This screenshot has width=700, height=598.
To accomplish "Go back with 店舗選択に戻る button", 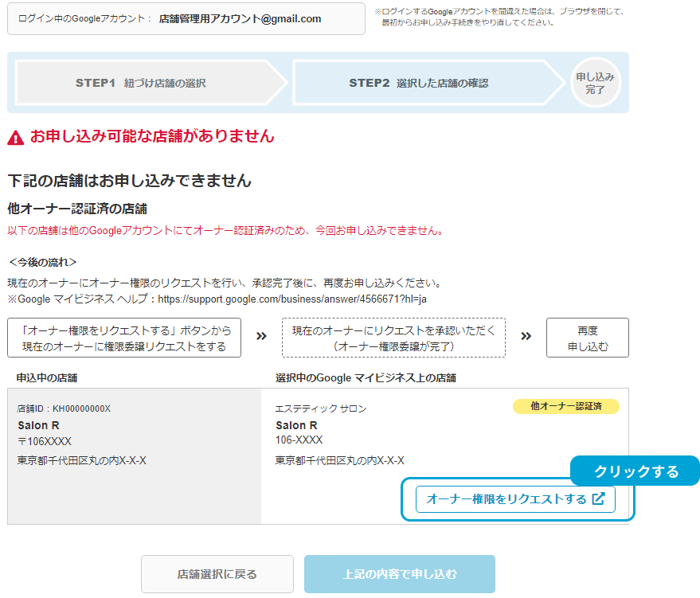I will click(217, 573).
